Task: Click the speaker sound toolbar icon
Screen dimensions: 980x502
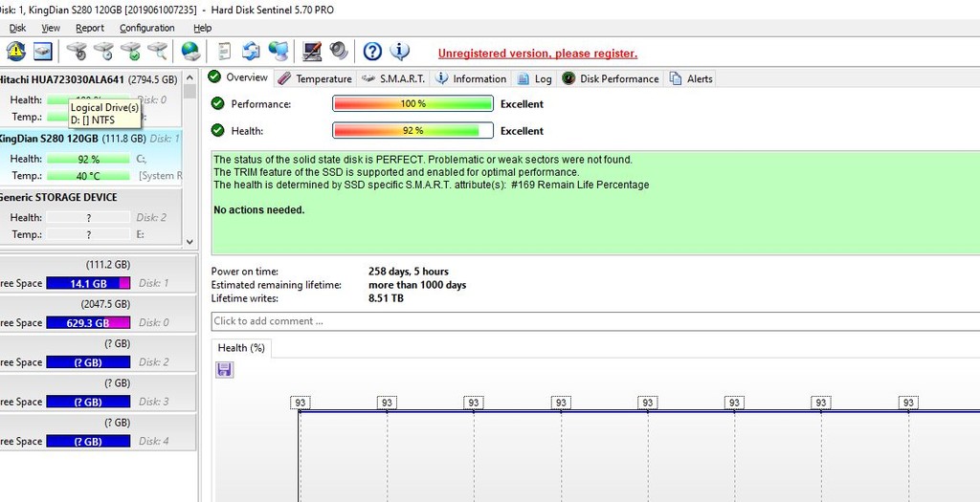Action: [338, 51]
